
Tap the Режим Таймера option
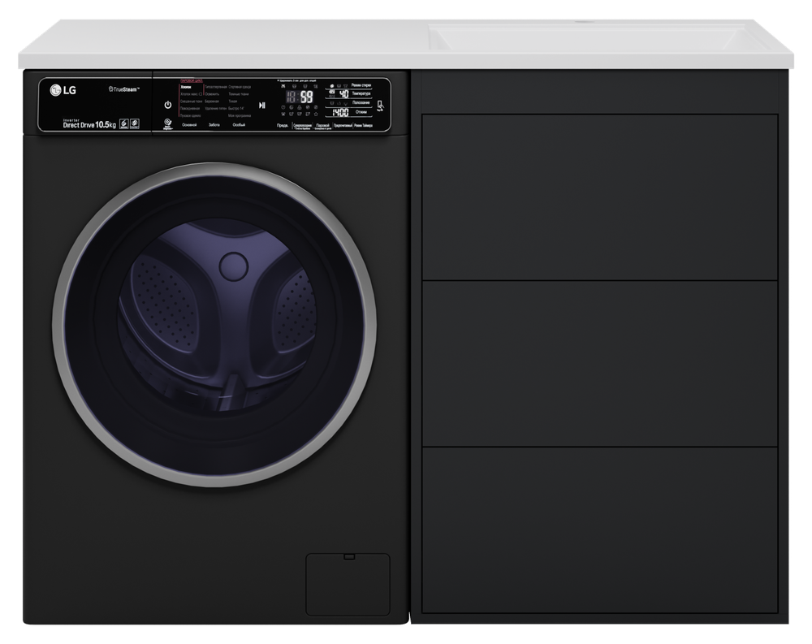coord(364,125)
